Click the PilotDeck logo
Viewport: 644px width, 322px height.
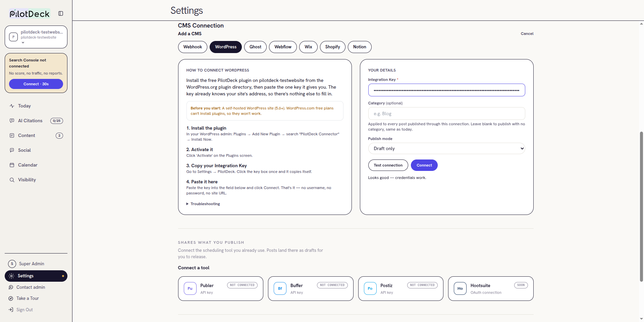(30, 13)
